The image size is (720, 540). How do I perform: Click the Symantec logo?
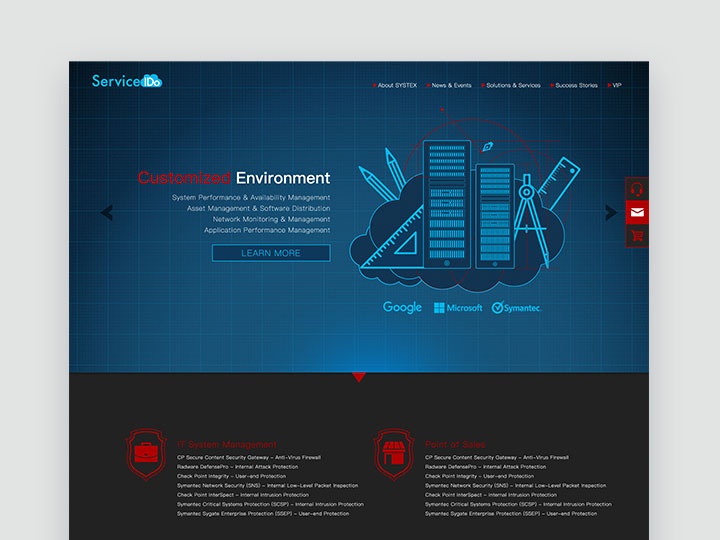click(516, 308)
